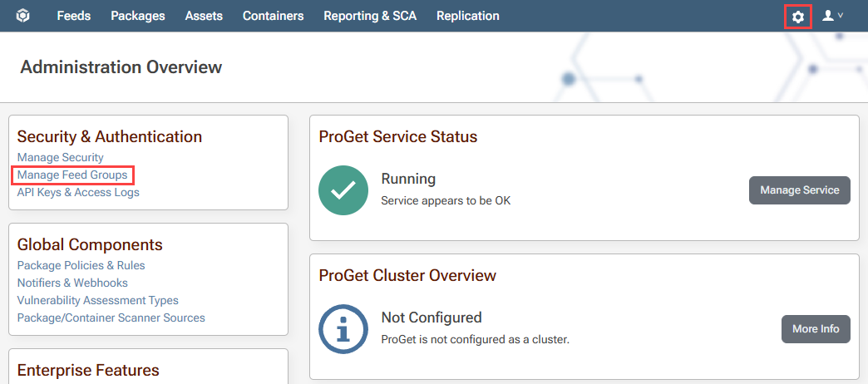
Task: Open the user account menu
Action: click(x=832, y=16)
